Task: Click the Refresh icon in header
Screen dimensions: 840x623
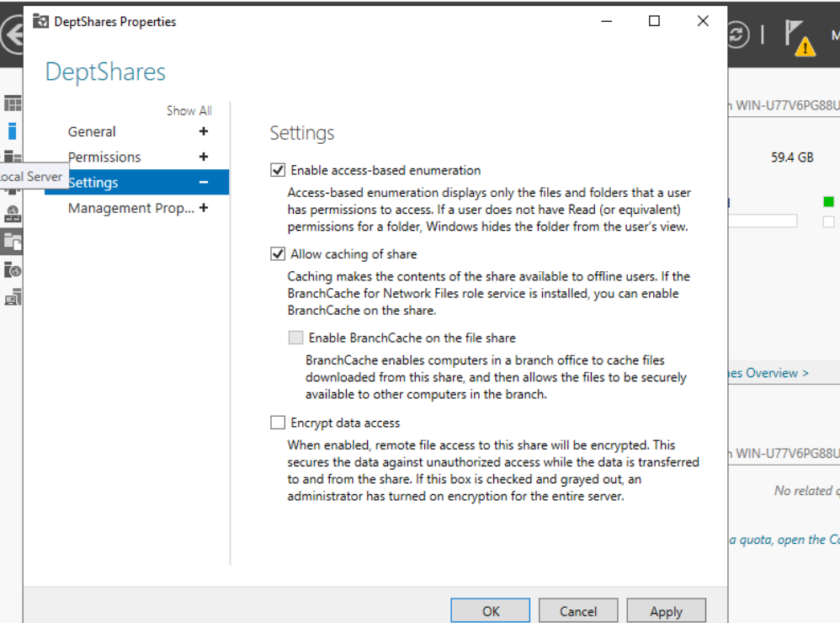Action: coord(737,35)
